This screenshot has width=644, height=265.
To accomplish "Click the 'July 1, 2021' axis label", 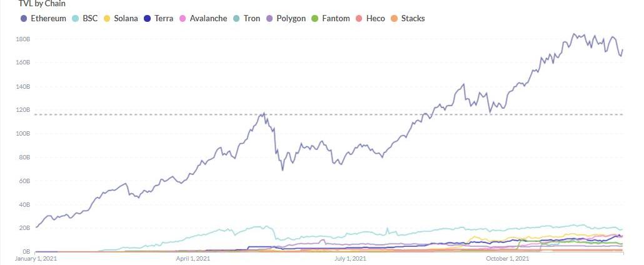I will (351, 258).
